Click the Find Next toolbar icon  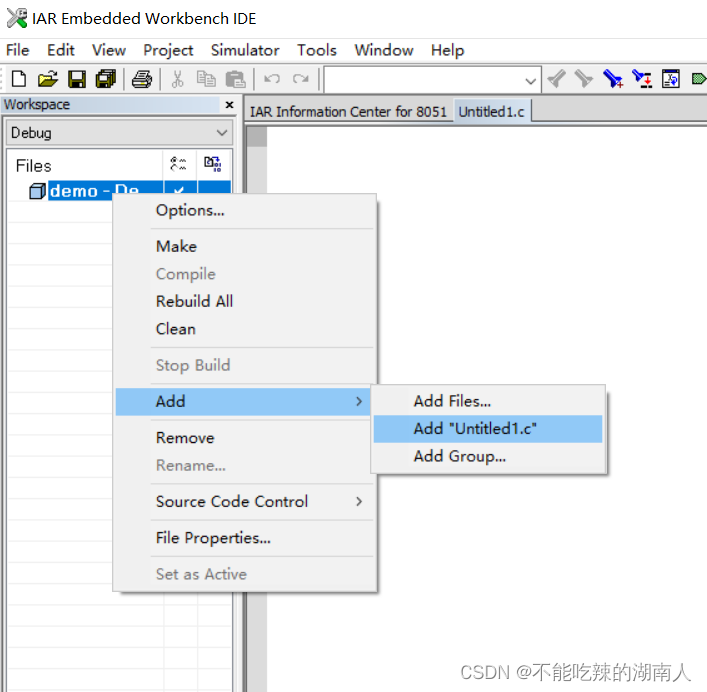pyautogui.click(x=583, y=79)
